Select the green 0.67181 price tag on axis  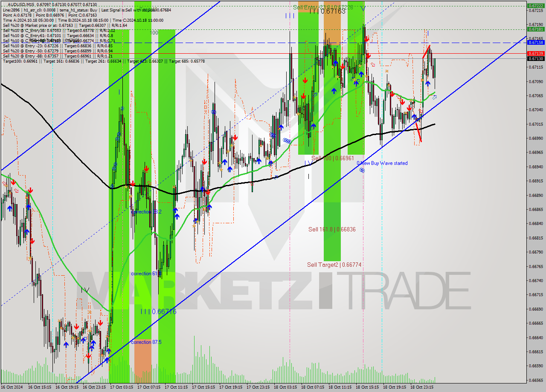tap(536, 29)
